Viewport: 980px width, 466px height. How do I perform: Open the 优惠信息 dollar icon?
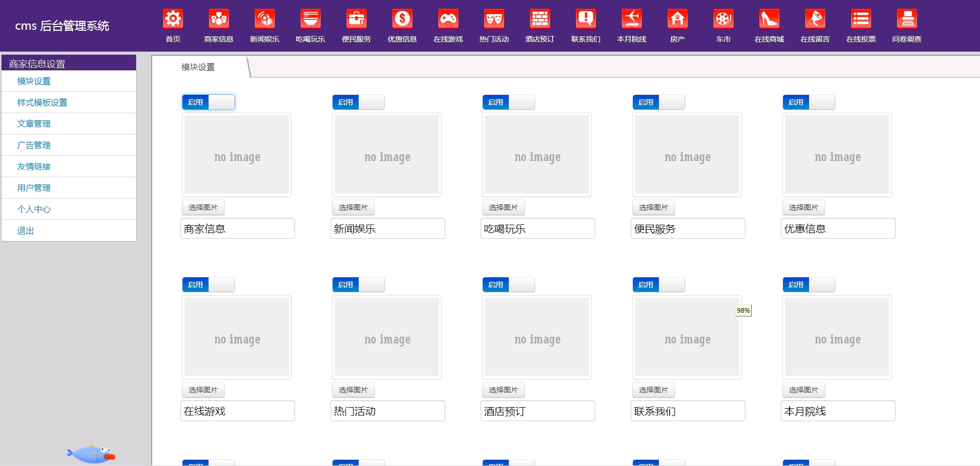[402, 19]
